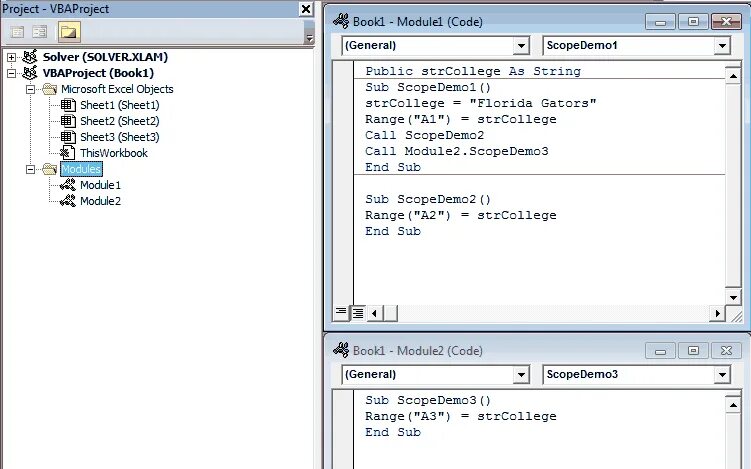Select VBAProject (Book1) project icon
Viewport: 751px width, 469px height.
[x=30, y=73]
